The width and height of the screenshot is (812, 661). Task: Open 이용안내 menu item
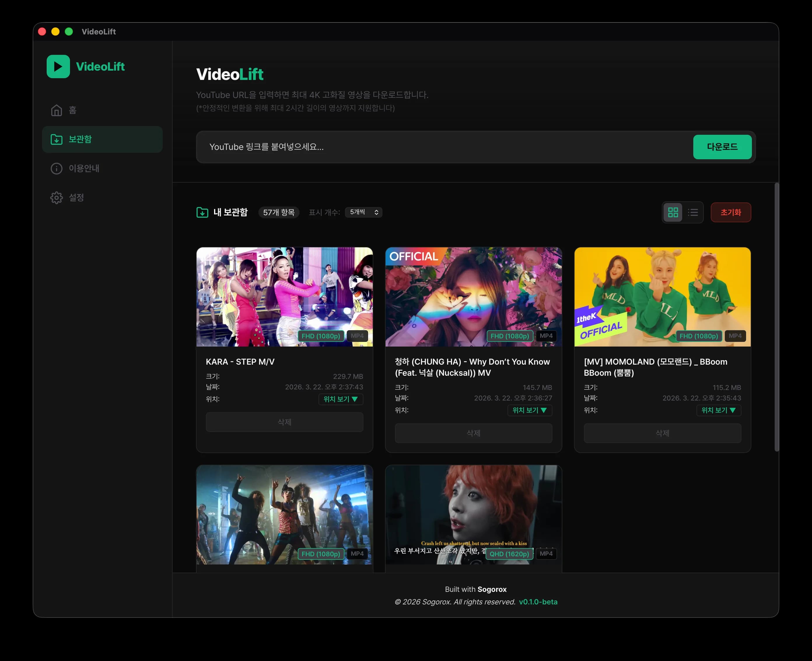102,168
